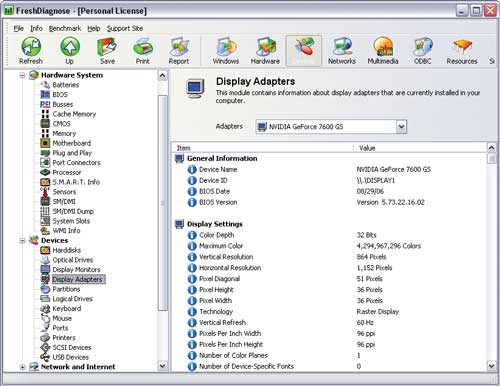Open the Help menu
Viewport: 500px width, 386px height.
click(94, 28)
